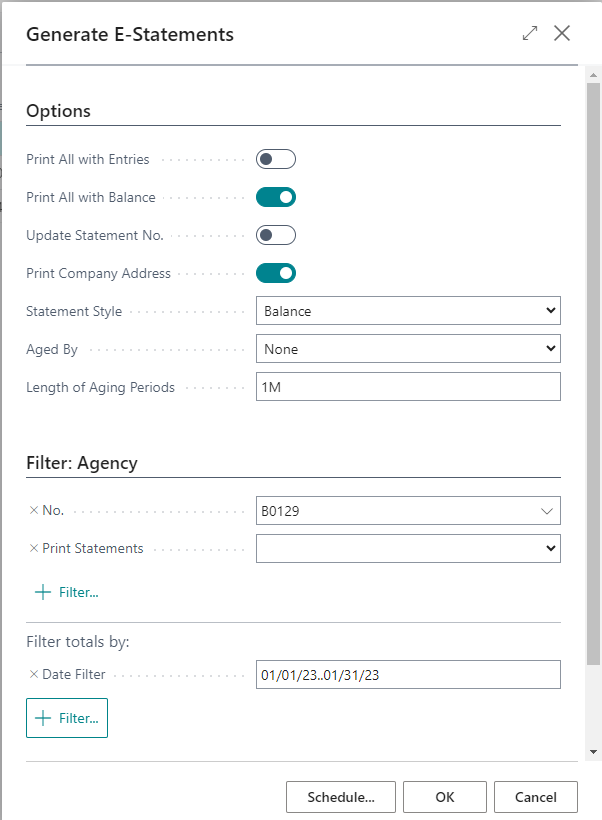Disable Print All with Balance
602x820 pixels.
tap(275, 197)
